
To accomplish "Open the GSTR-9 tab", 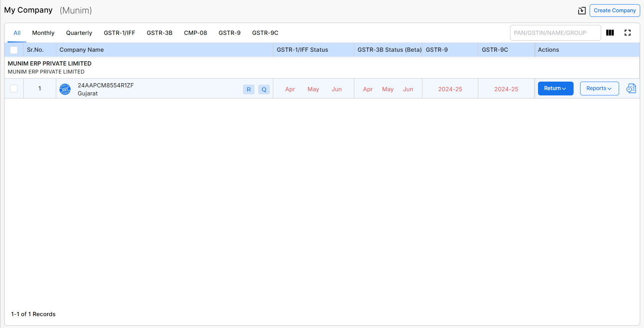I will [x=230, y=33].
